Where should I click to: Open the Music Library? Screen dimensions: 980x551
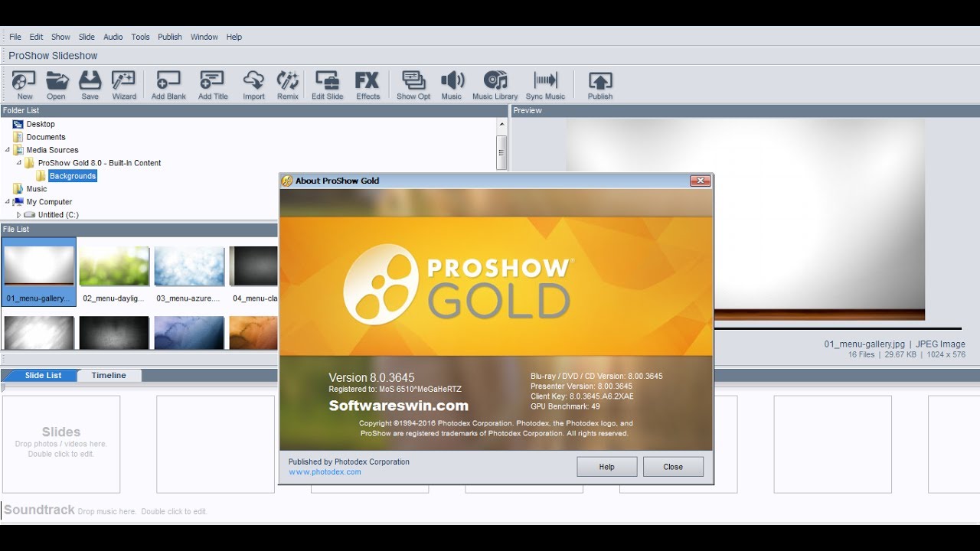tap(495, 85)
